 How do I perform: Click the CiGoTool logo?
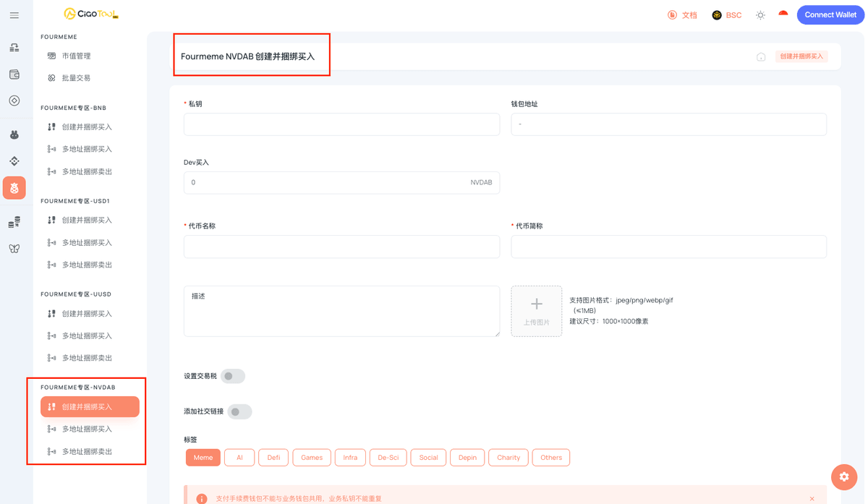pos(91,14)
